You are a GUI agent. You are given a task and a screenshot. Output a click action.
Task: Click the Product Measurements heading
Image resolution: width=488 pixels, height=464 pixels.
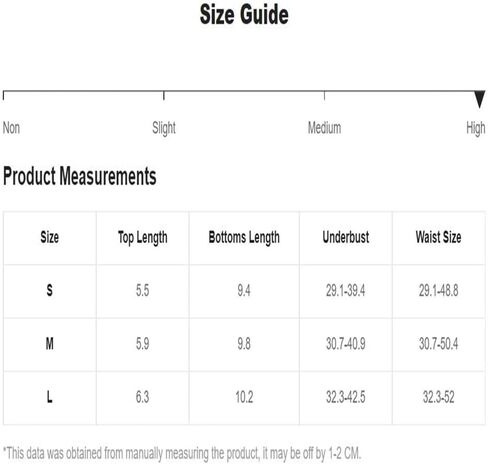pos(80,176)
